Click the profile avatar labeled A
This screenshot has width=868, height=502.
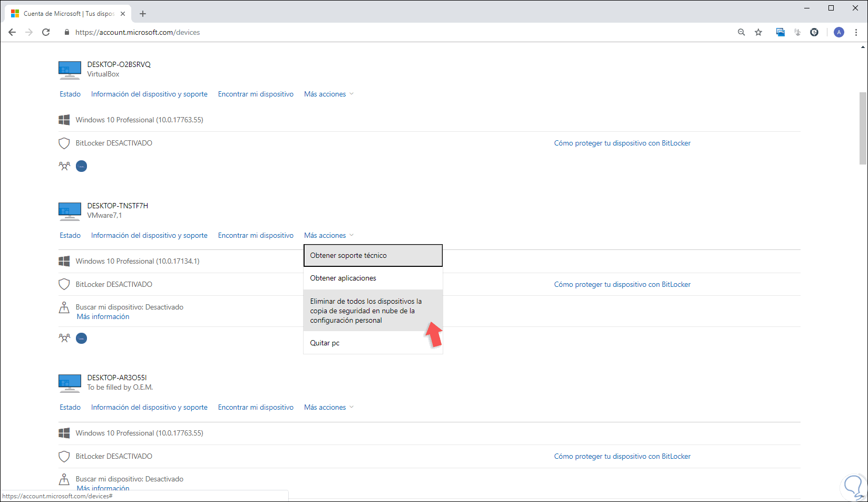(839, 32)
